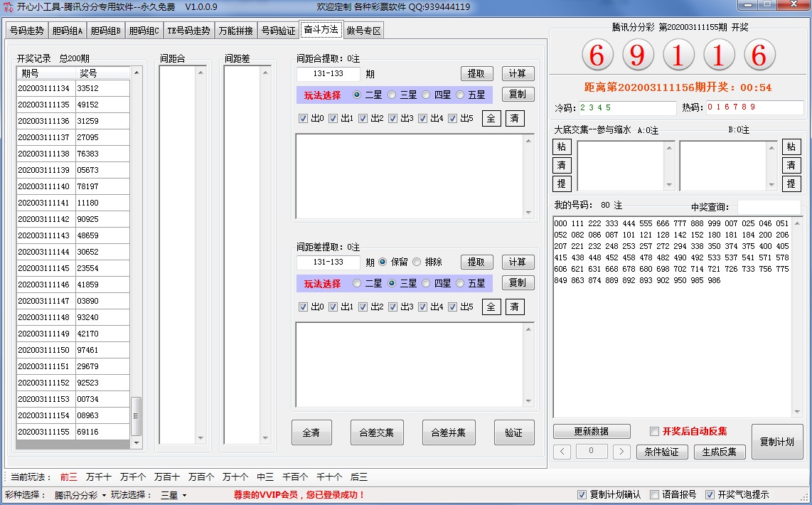The image size is (812, 505).
Task: Click the previous arrow button beside the 0 field
Action: point(562,452)
